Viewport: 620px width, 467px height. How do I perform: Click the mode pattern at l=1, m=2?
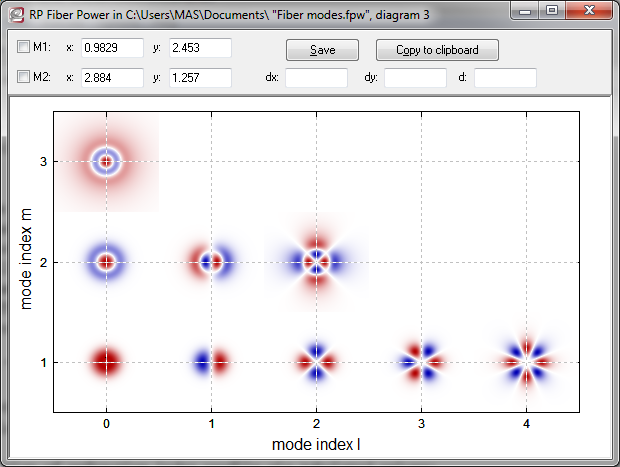point(211,261)
